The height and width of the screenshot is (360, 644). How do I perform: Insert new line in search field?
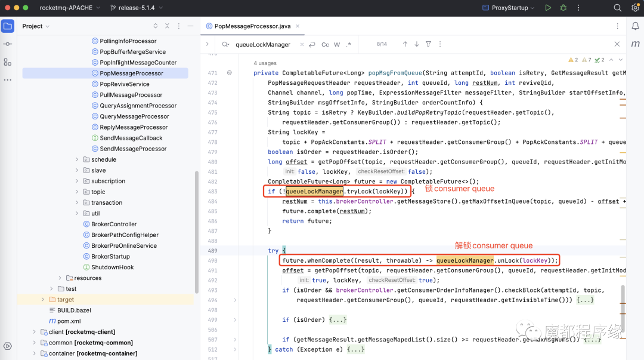pos(312,44)
